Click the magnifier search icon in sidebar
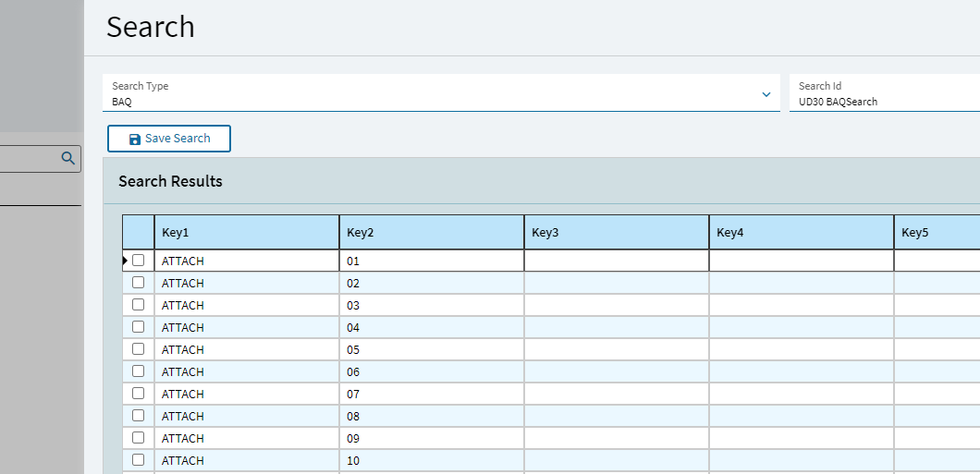 pos(68,158)
